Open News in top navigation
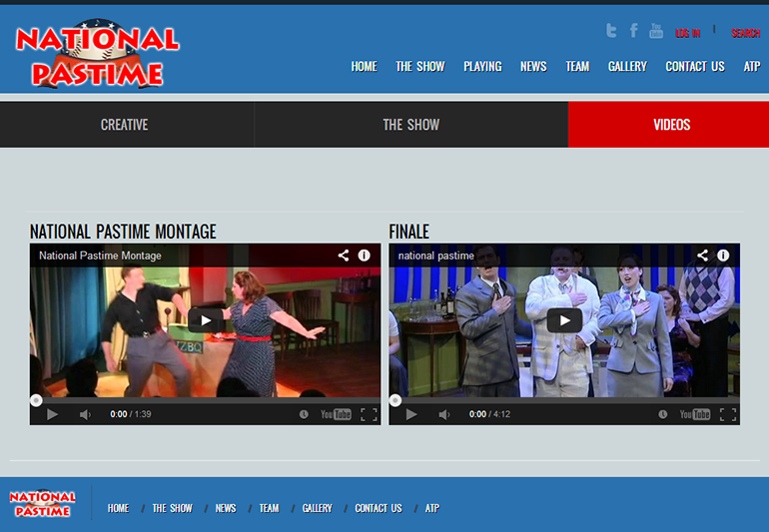Image resolution: width=769 pixels, height=532 pixels. 533,67
